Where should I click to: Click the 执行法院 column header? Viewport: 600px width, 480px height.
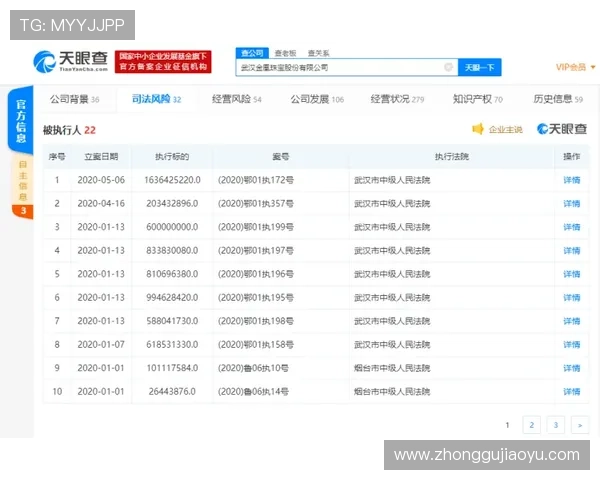(x=452, y=157)
